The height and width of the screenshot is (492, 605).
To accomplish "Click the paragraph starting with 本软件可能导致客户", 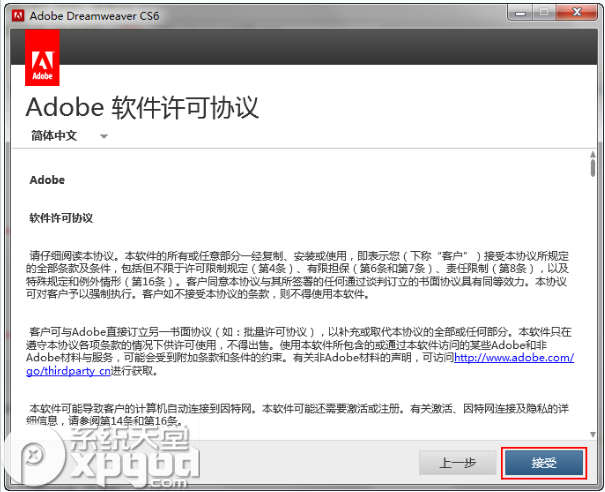I will 297,414.
